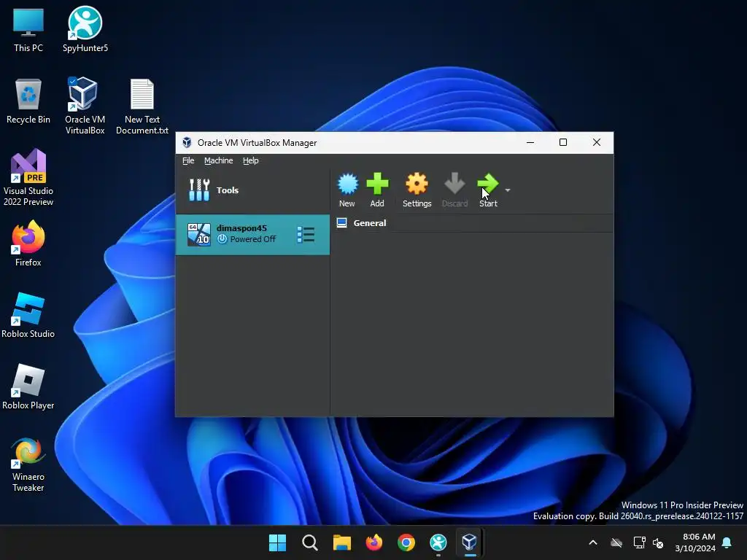Open the notification bell icon
The height and width of the screenshot is (560, 747).
[x=727, y=542]
